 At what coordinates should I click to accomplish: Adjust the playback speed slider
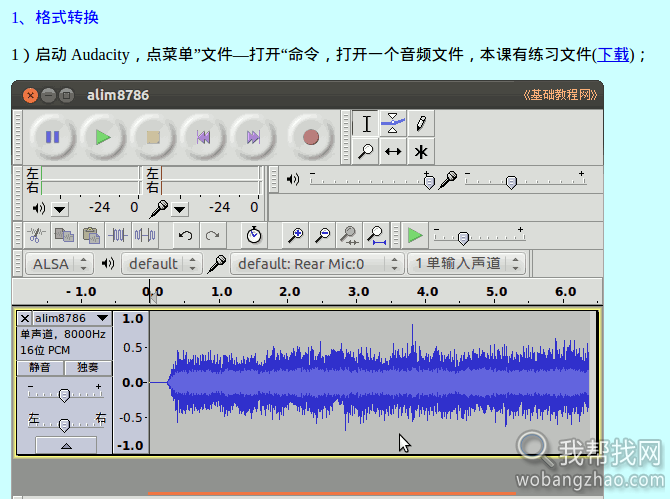[463, 237]
